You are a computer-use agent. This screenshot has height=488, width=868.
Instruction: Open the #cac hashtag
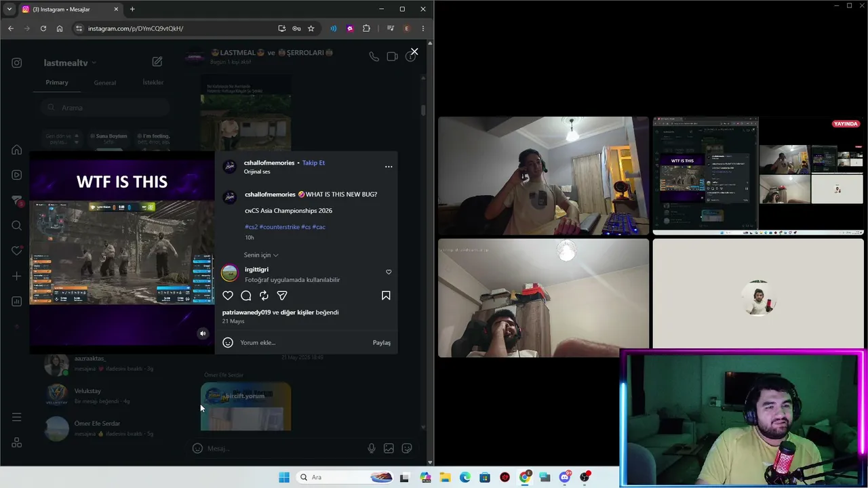[319, 227]
